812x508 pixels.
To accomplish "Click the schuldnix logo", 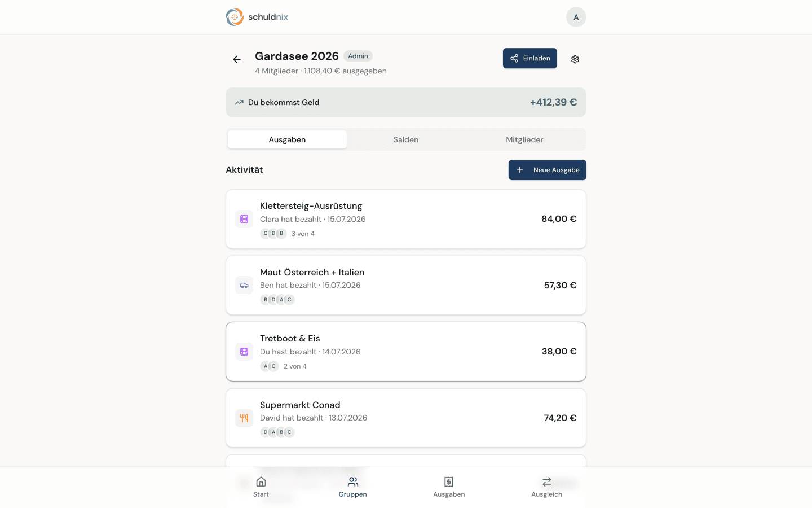I will [x=257, y=17].
